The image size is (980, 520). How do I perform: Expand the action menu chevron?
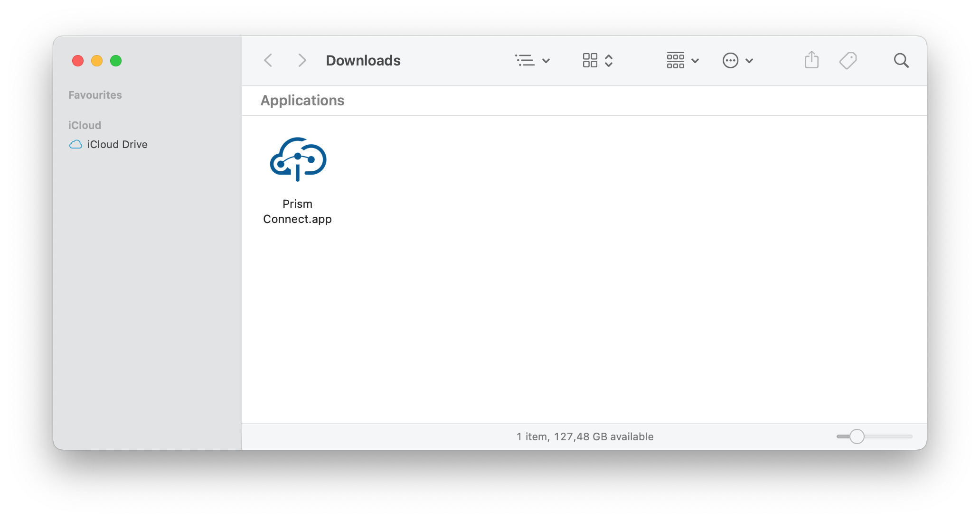(x=749, y=61)
